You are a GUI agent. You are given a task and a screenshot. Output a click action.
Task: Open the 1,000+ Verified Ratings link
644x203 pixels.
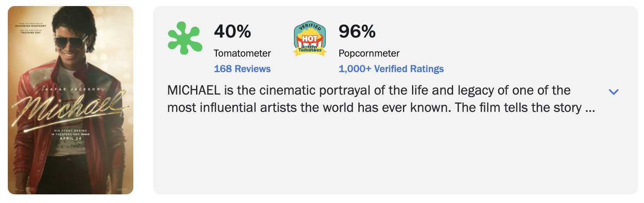(x=391, y=69)
